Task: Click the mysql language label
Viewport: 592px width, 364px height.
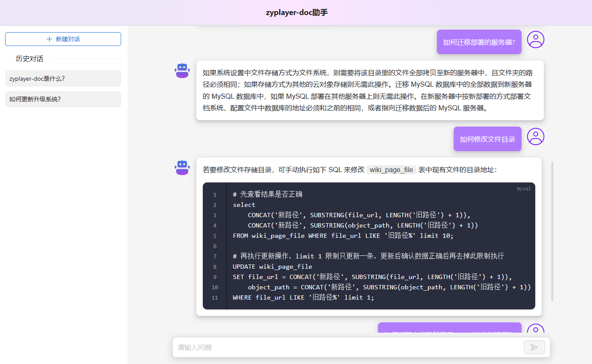Action: point(524,188)
